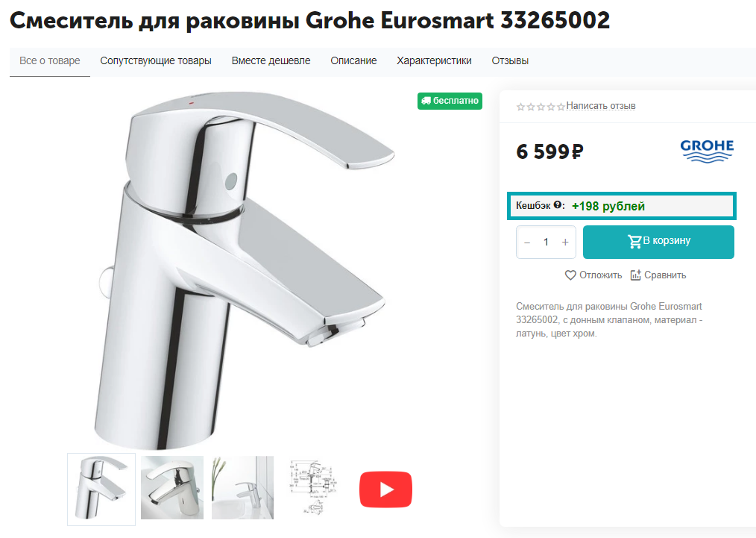Screen dimensions: 756x538
Task: Increase quantity with the plus button
Action: tap(565, 243)
